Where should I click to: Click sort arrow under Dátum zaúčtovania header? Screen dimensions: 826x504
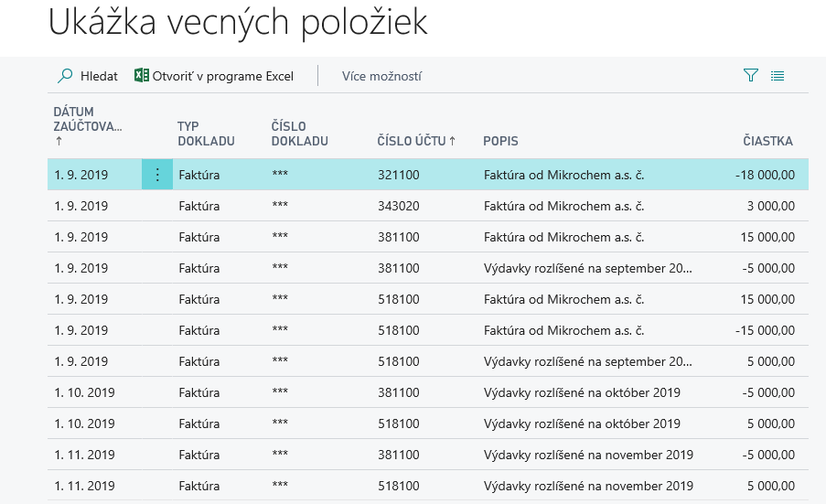point(59,141)
